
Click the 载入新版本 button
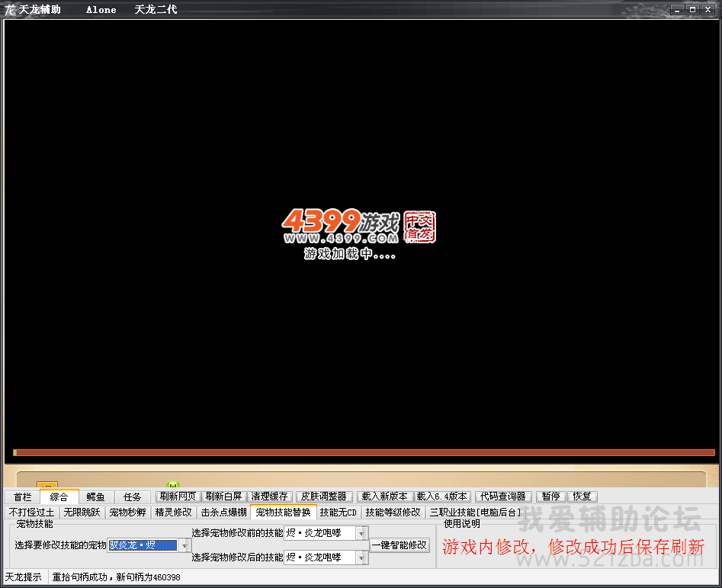(x=384, y=496)
